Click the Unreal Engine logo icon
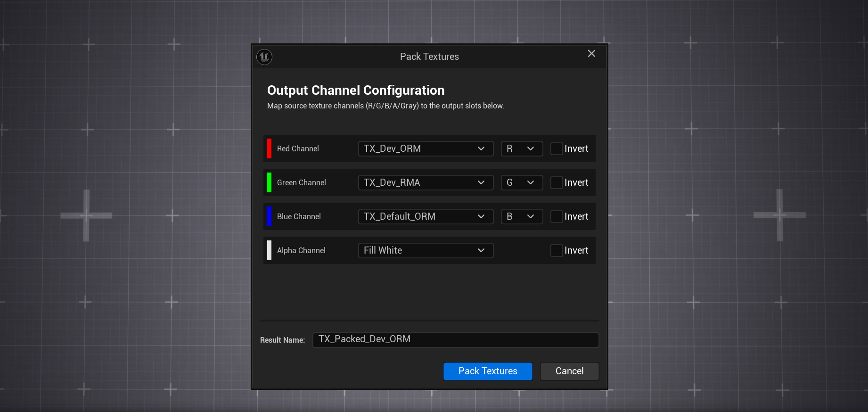Viewport: 868px width, 412px height. (x=264, y=57)
